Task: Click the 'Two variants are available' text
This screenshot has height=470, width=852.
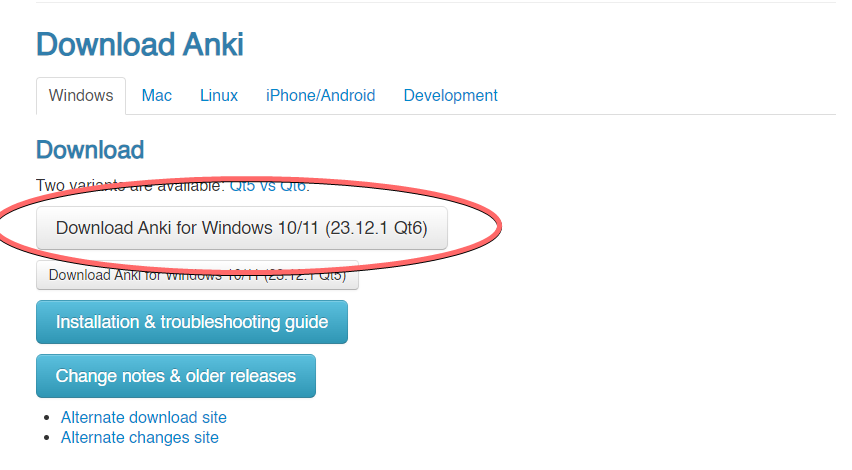Action: (x=100, y=186)
